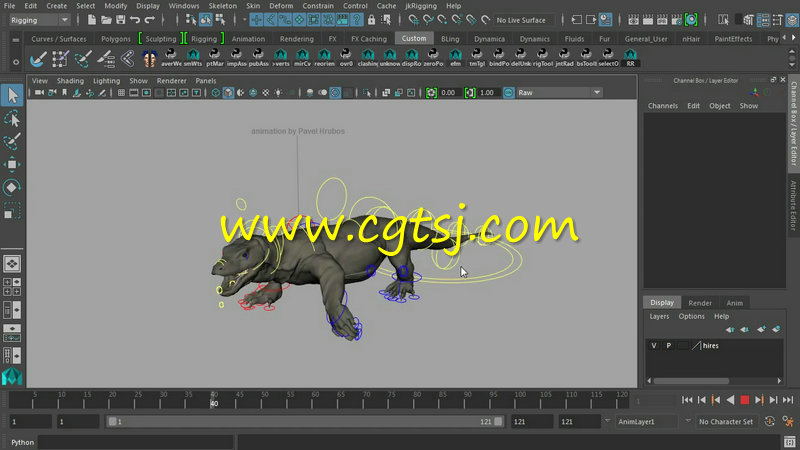The width and height of the screenshot is (800, 450).
Task: Open the shelf options menu button
Action: point(16,62)
